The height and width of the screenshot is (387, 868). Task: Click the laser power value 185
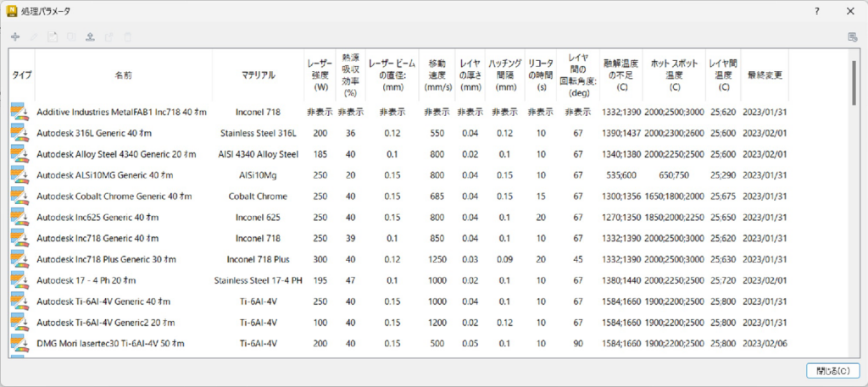click(x=320, y=154)
